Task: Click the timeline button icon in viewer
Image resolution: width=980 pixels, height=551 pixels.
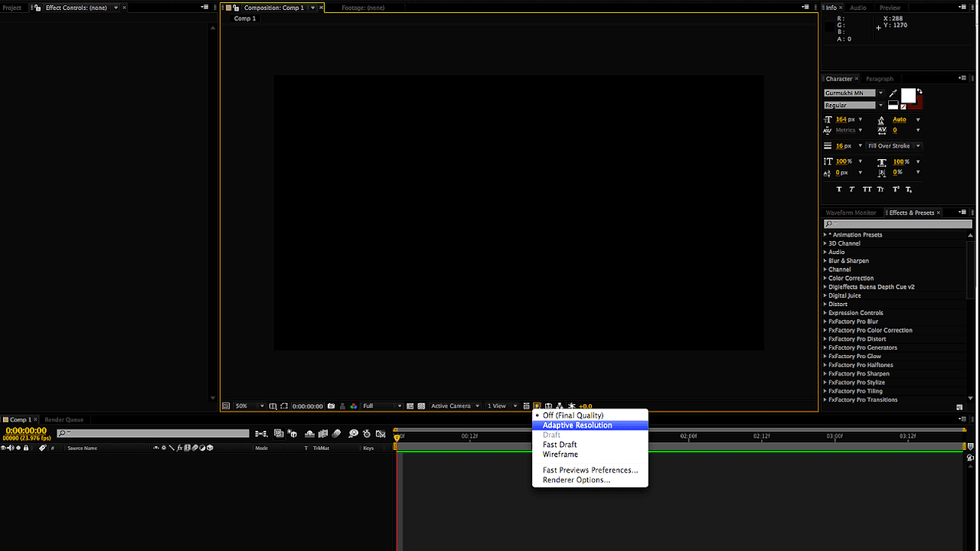Action: pyautogui.click(x=549, y=406)
